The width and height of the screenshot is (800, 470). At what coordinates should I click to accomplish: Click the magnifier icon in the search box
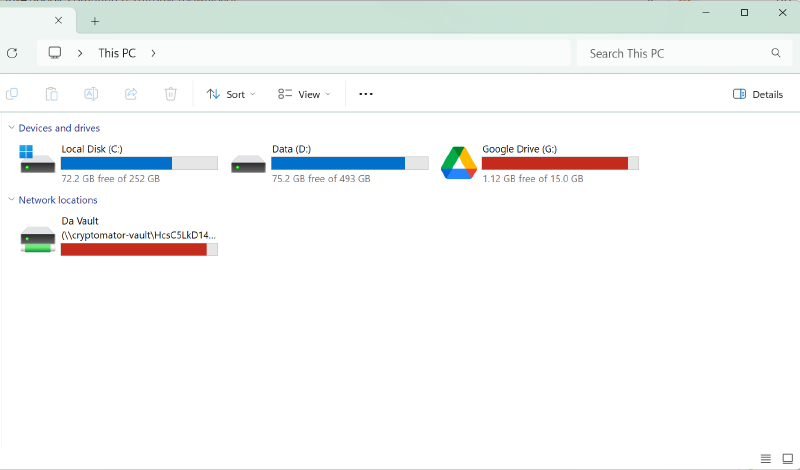pyautogui.click(x=775, y=53)
